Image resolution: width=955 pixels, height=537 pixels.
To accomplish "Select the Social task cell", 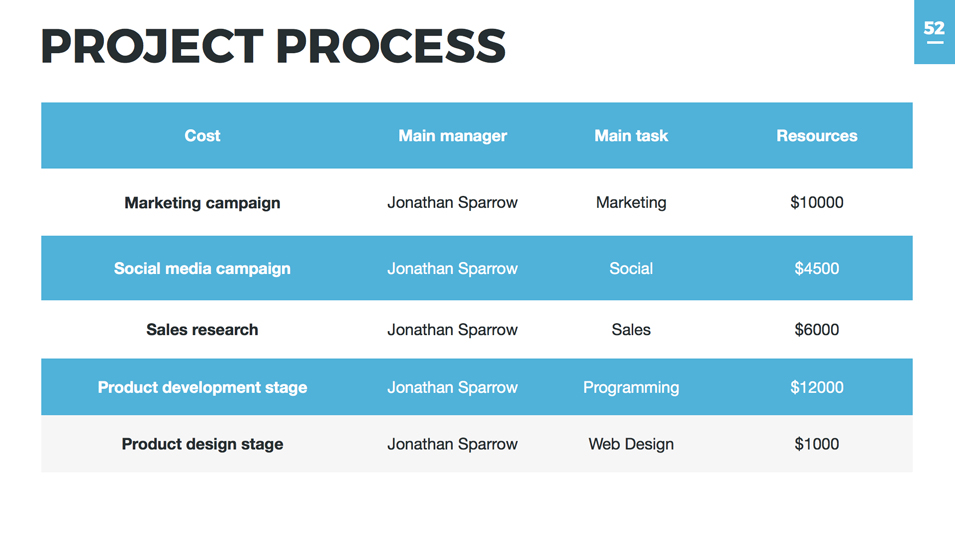I will 631,269.
